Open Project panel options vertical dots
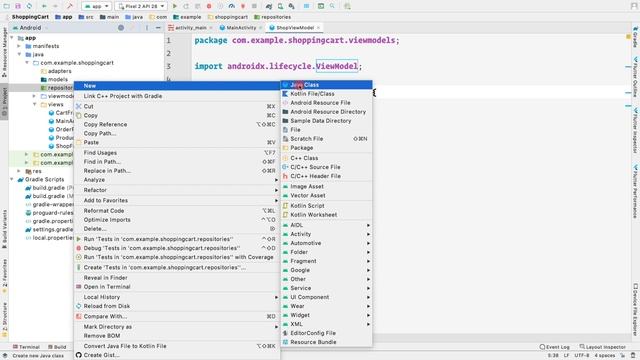The width and height of the screenshot is (640, 360). point(147,28)
